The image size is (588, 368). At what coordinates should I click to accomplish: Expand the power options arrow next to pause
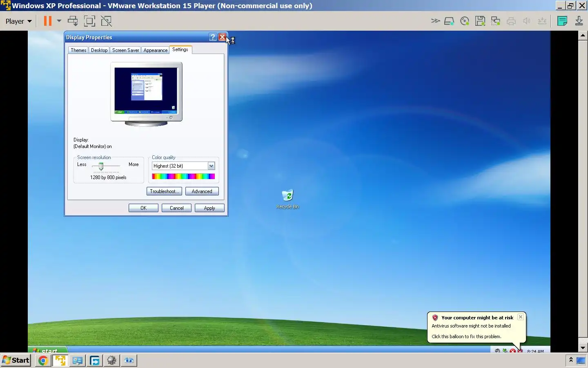coord(59,21)
